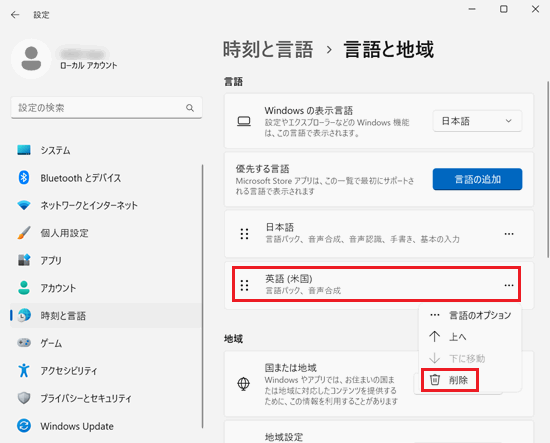Click the アプリ icon in sidebar
Image resolution: width=550 pixels, height=443 pixels.
(24, 260)
